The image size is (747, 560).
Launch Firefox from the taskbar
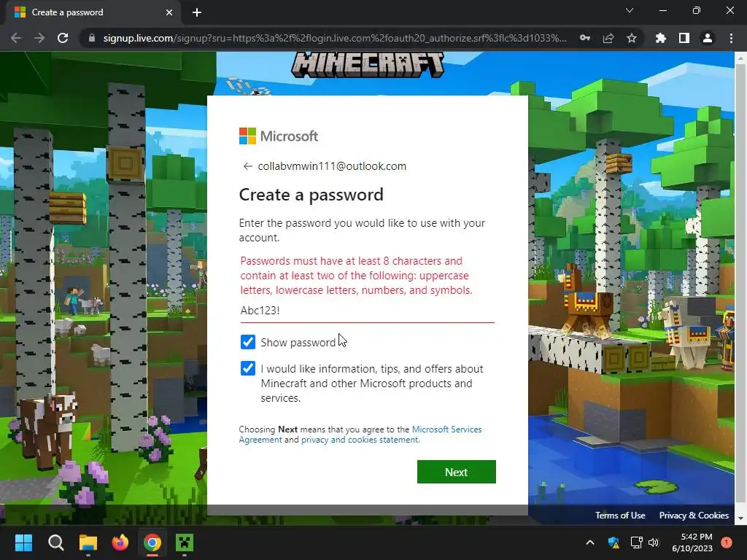tap(120, 542)
